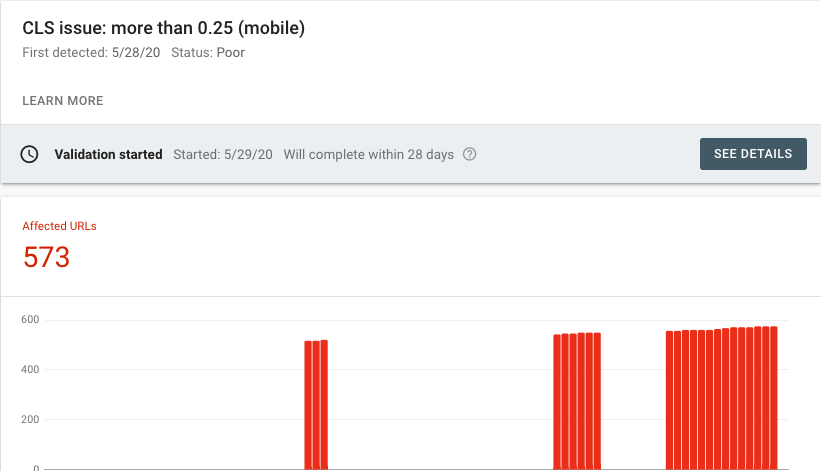Click the Validation started status text
Viewport: 821px width, 471px height.
pos(108,154)
